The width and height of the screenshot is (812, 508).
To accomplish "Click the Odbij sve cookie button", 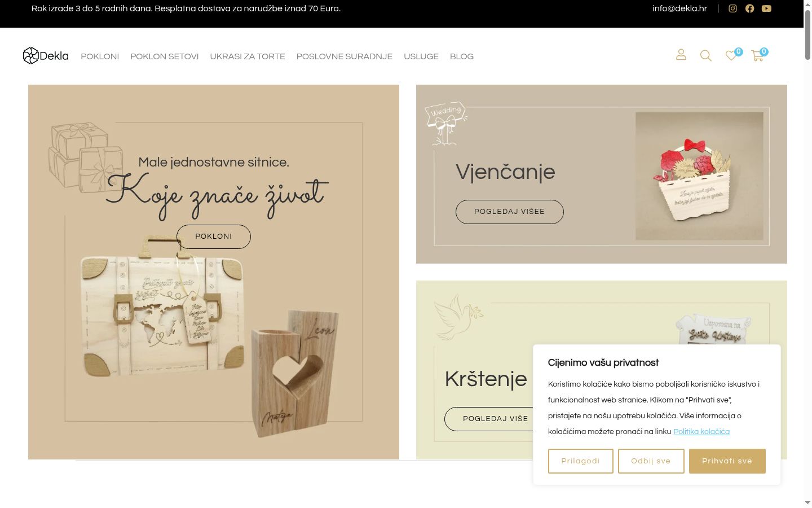I will (x=651, y=461).
